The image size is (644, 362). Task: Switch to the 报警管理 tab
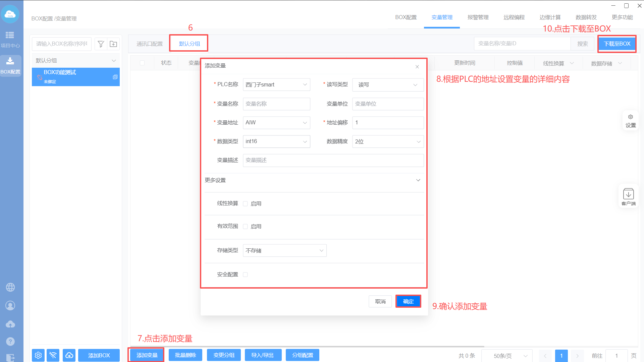click(478, 17)
